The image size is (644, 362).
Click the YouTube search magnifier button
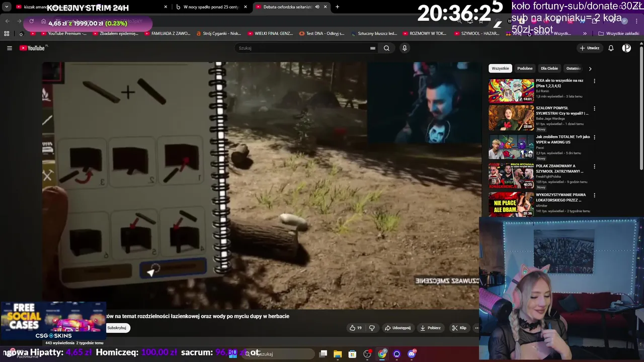tap(386, 48)
